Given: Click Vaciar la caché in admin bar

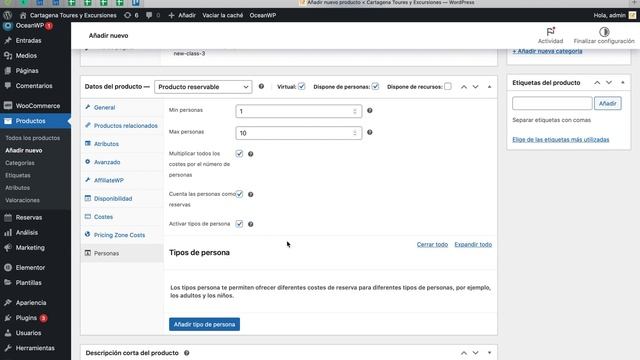Looking at the screenshot, I should [x=222, y=15].
